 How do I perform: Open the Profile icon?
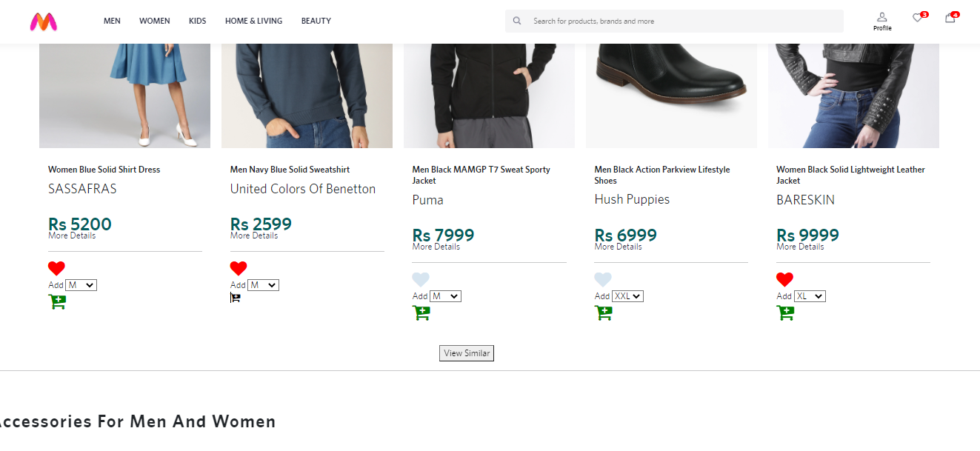(x=881, y=19)
